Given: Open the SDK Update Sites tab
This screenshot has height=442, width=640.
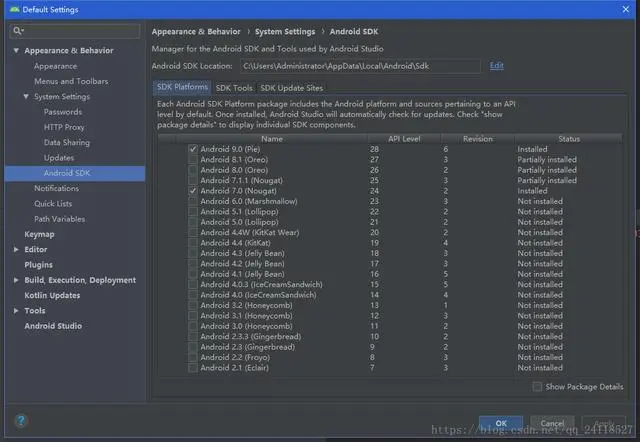Looking at the screenshot, I should (291, 88).
